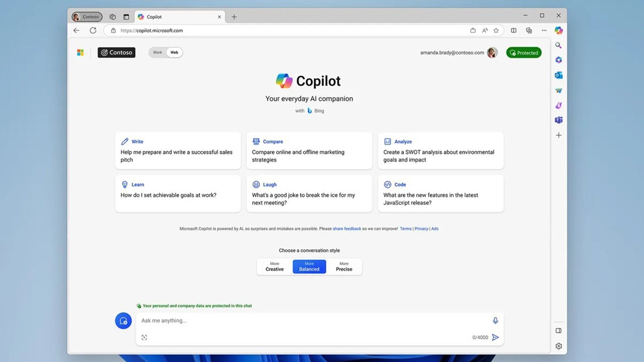
Task: Click the Write sales pitch suggestion card
Action: (x=178, y=150)
